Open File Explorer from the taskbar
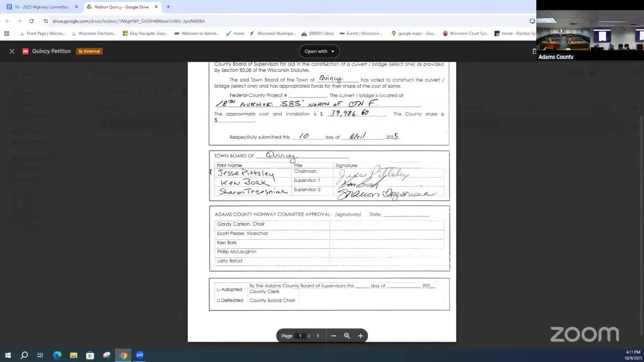 pyautogui.click(x=73, y=355)
